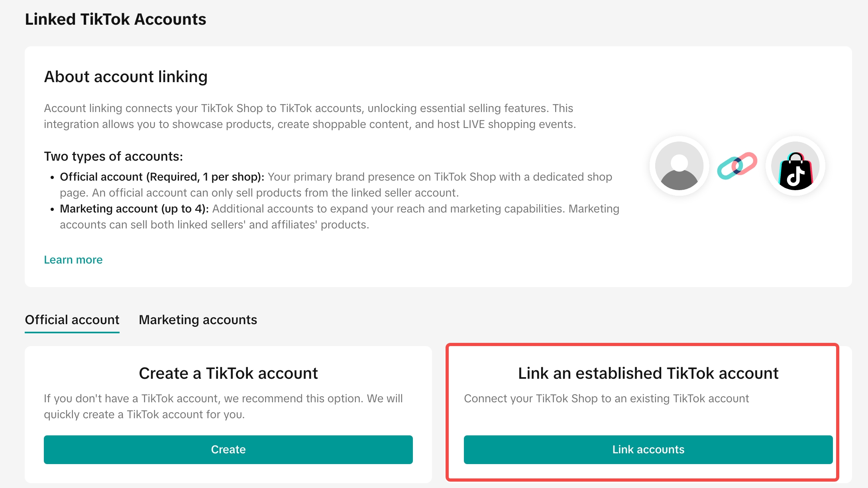Click the Link an established TikTok account heading

(648, 373)
